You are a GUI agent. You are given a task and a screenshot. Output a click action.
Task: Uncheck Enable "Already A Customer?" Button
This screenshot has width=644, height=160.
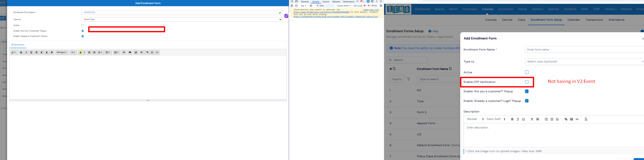[83, 36]
